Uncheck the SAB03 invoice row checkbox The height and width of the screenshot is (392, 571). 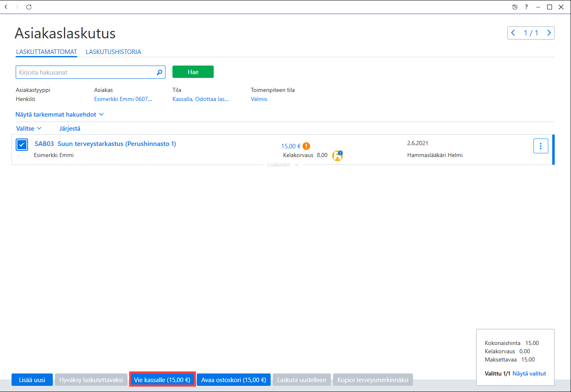pos(22,145)
